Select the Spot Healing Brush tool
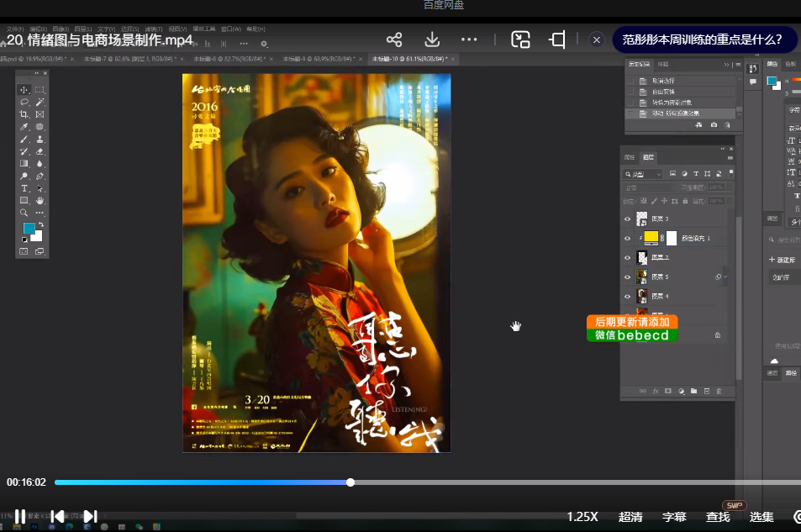This screenshot has width=801, height=532. click(40, 127)
